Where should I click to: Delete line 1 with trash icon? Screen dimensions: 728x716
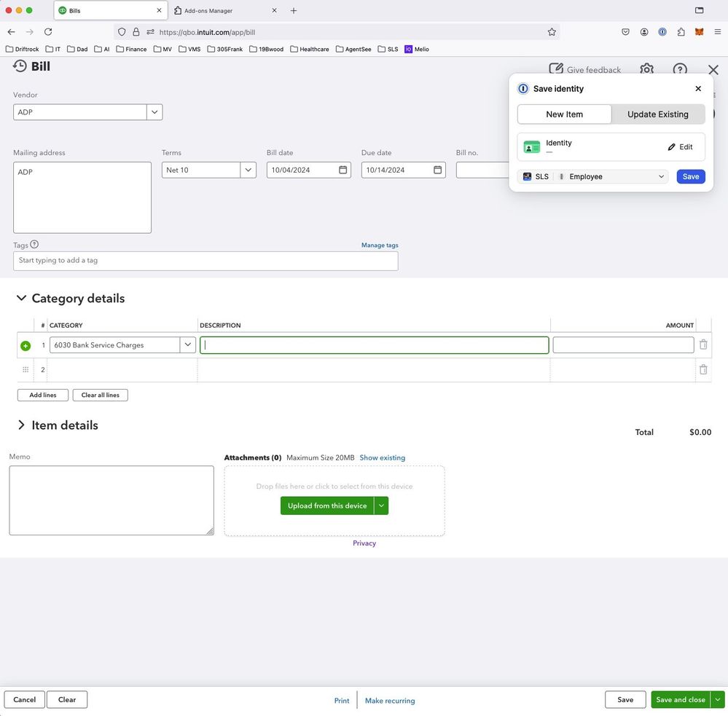coord(702,345)
